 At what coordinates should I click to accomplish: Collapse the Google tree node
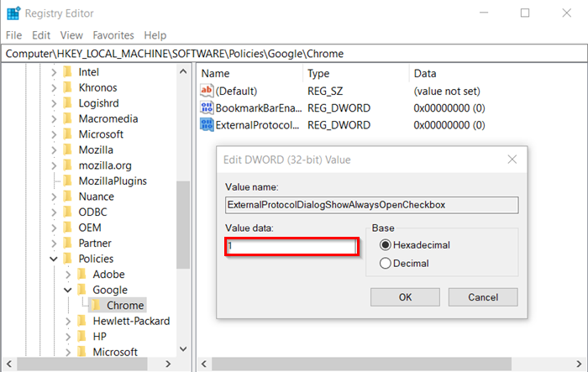click(x=68, y=290)
